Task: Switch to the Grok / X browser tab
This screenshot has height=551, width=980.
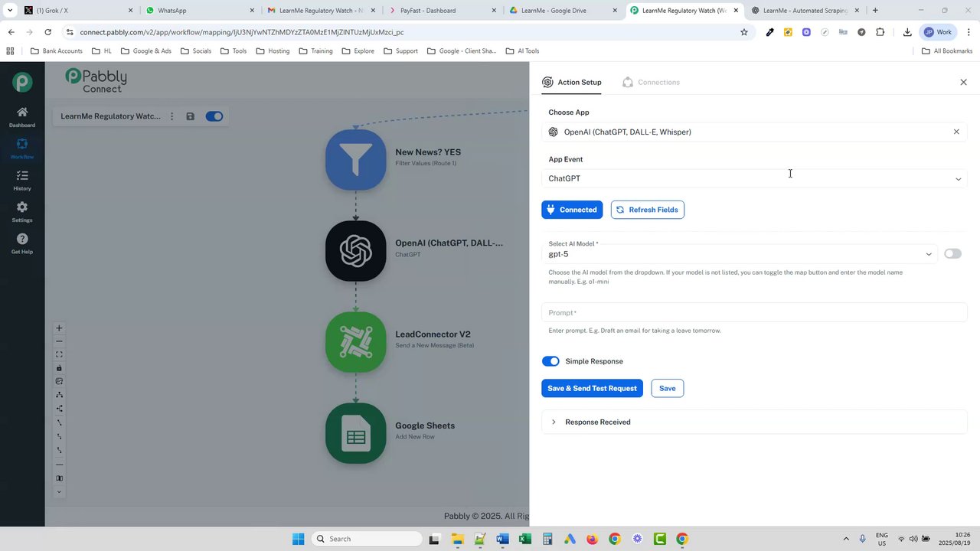Action: (x=80, y=11)
